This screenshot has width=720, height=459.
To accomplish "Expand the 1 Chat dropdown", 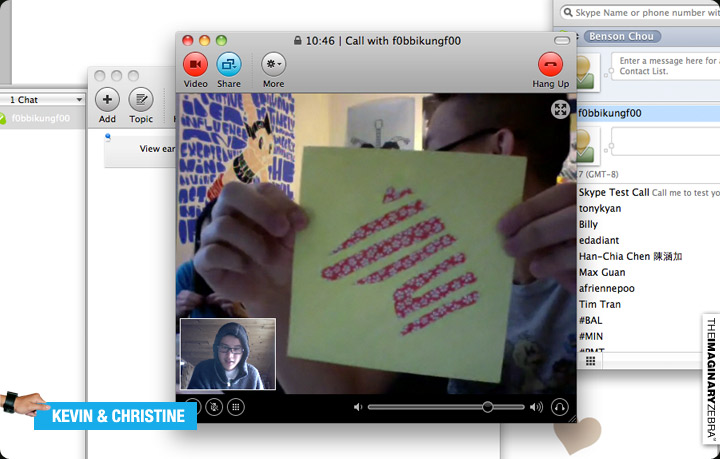I will click(x=45, y=100).
